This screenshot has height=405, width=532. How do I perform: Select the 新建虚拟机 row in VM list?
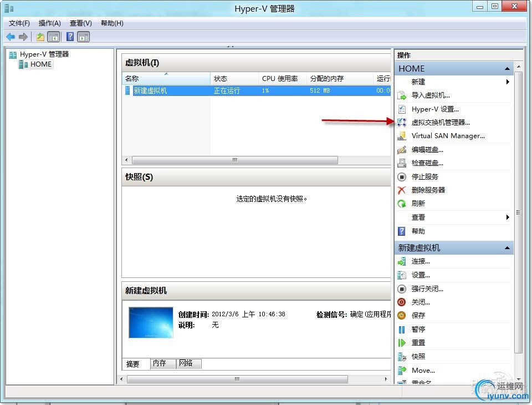coord(257,91)
